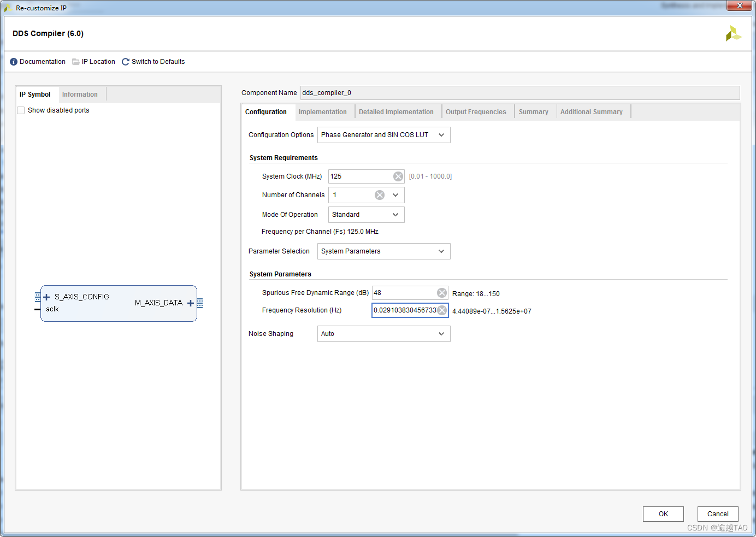756x537 pixels.
Task: Open the Additional Summary tab
Action: 592,112
